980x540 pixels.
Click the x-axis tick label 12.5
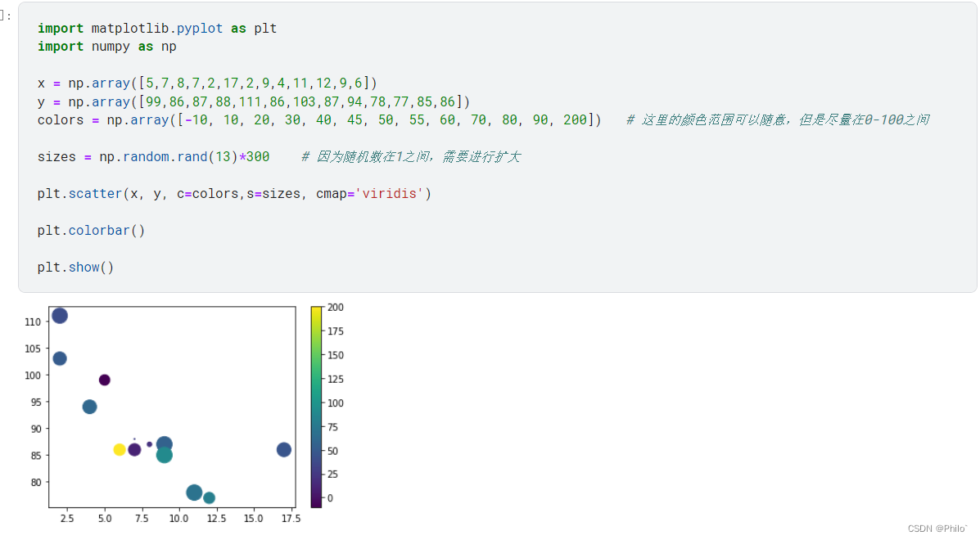pos(216,518)
